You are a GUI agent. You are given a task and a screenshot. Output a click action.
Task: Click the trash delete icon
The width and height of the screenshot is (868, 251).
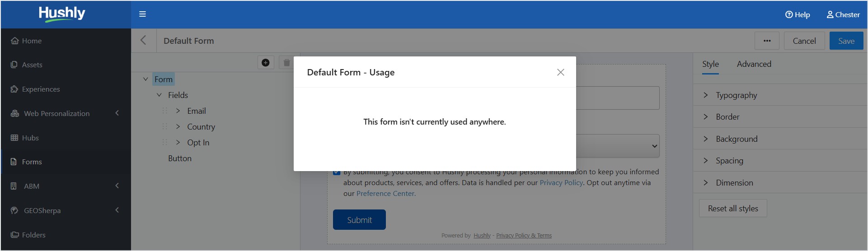pyautogui.click(x=286, y=62)
